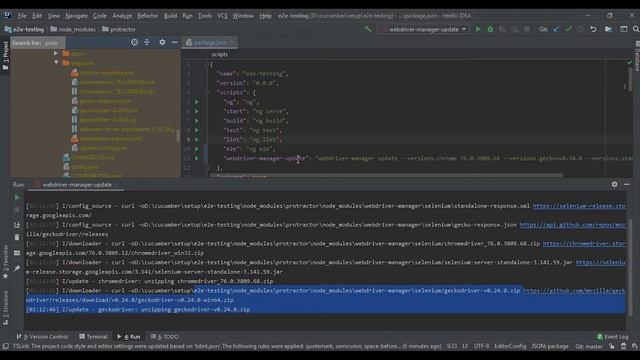Open the Refactor menu
The width and height of the screenshot is (640, 360).
tap(147, 16)
